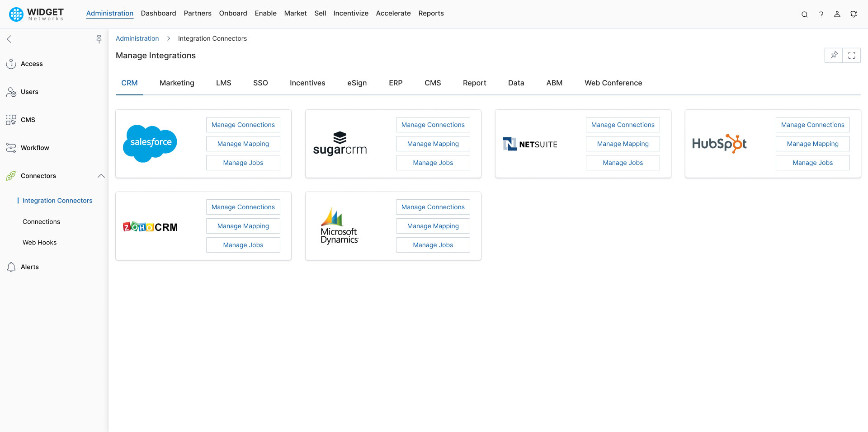The image size is (868, 432).
Task: Click the Alerts bell icon in sidebar
Action: click(x=11, y=267)
